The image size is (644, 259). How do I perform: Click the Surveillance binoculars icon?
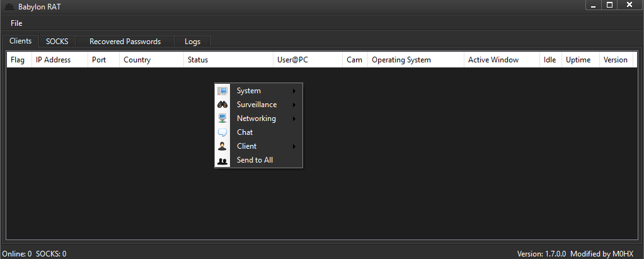pos(222,105)
